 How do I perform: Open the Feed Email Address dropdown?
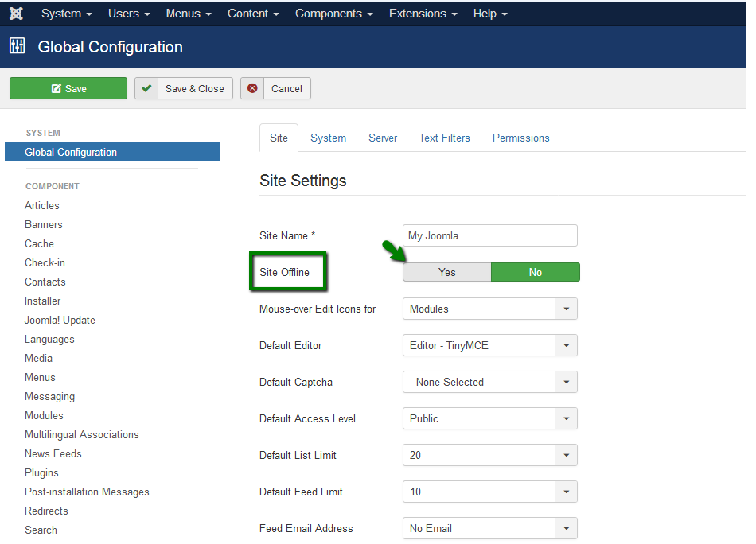(490, 529)
